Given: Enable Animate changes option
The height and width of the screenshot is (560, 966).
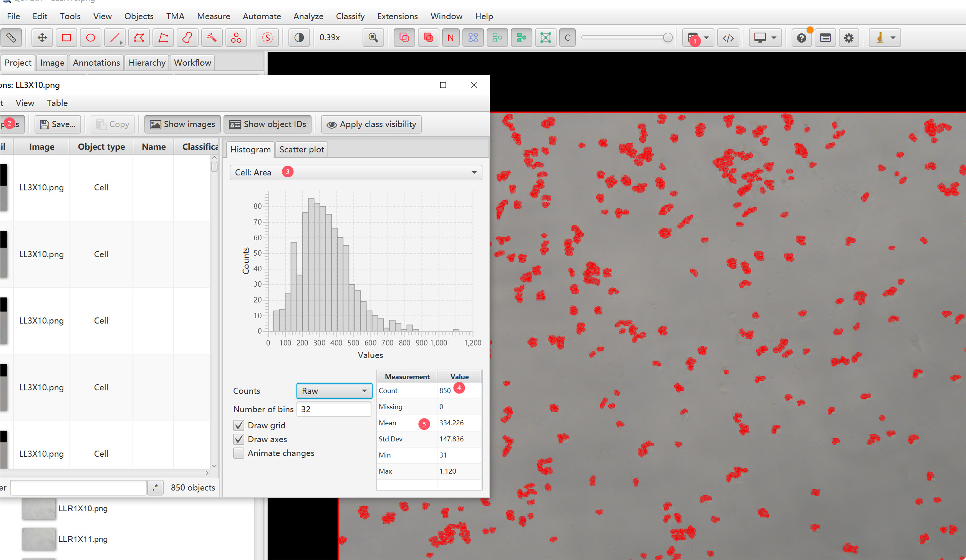Looking at the screenshot, I should pos(239,453).
